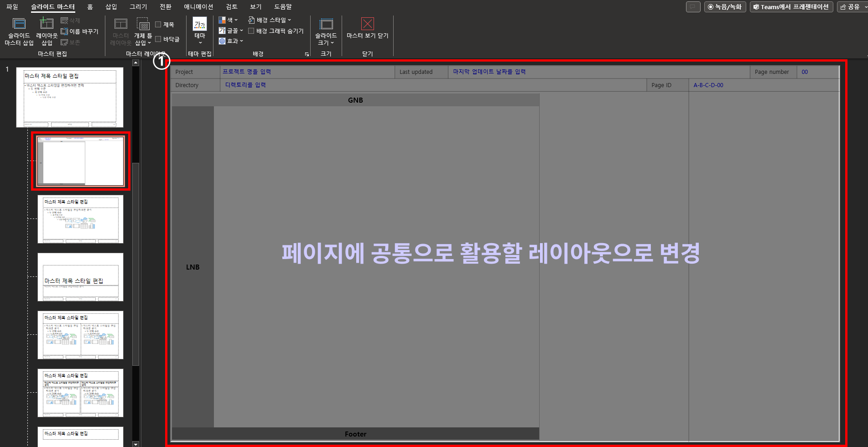The image size is (868, 447).
Task: Open the 파일 menu tab
Action: click(x=12, y=7)
